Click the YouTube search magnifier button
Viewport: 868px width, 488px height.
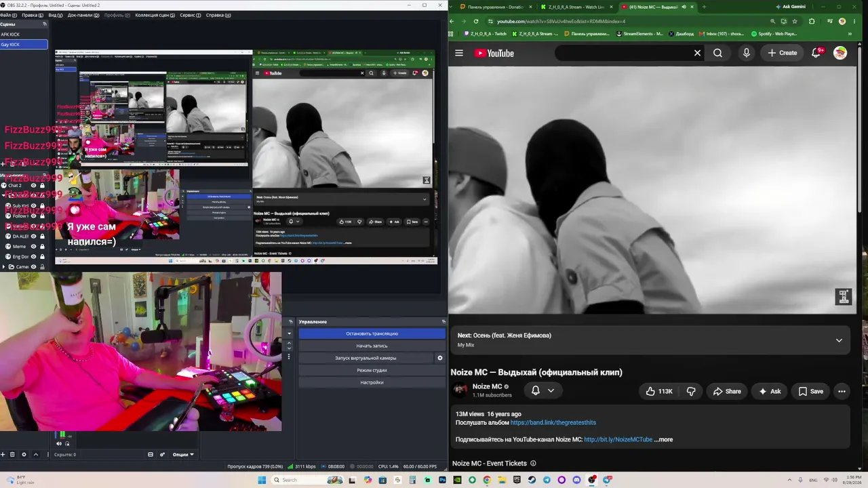click(x=717, y=53)
